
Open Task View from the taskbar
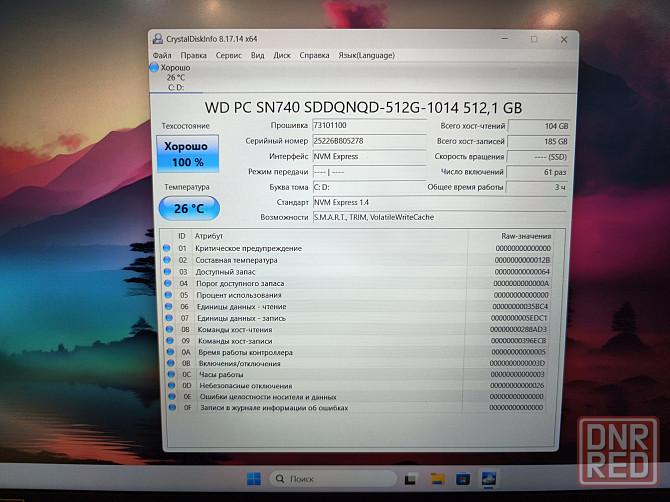[411, 479]
